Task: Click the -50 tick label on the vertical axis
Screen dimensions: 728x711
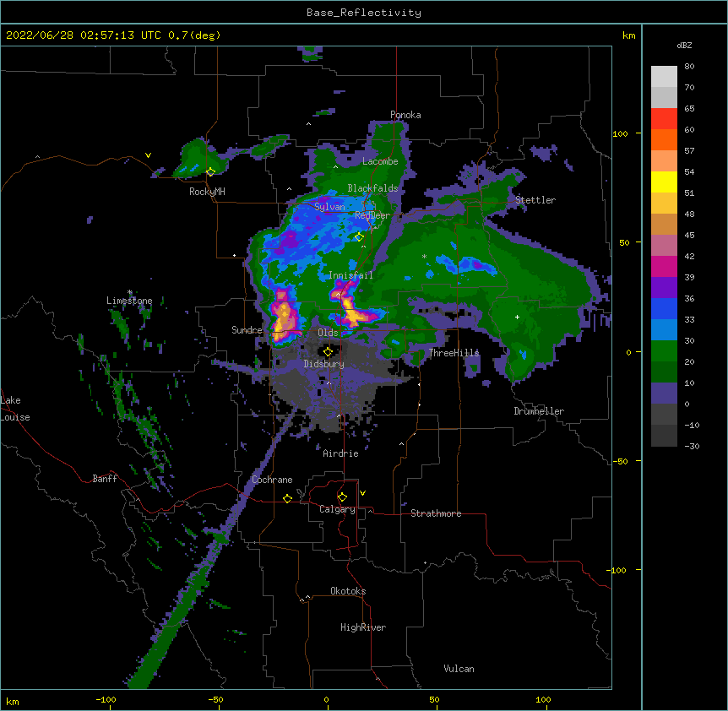Action: (620, 461)
